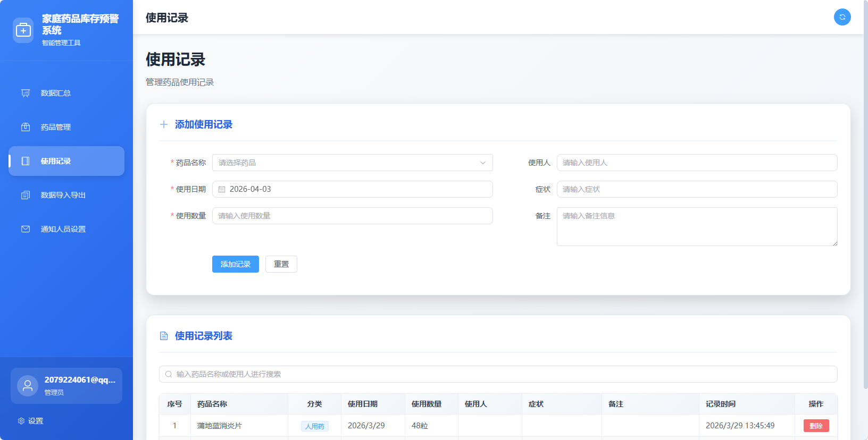Open the 数据汇总 menu item
This screenshot has width=868, height=440.
66,93
